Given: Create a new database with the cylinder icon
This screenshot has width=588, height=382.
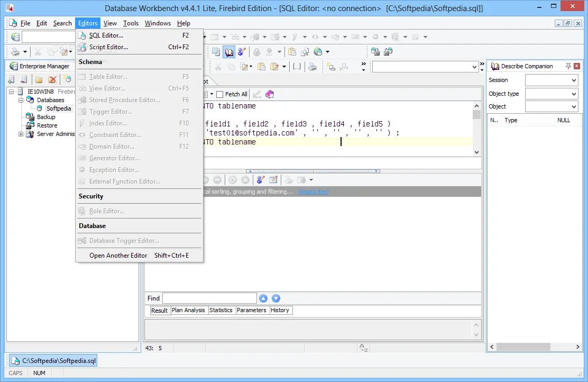Looking at the screenshot, I should tap(68, 79).
